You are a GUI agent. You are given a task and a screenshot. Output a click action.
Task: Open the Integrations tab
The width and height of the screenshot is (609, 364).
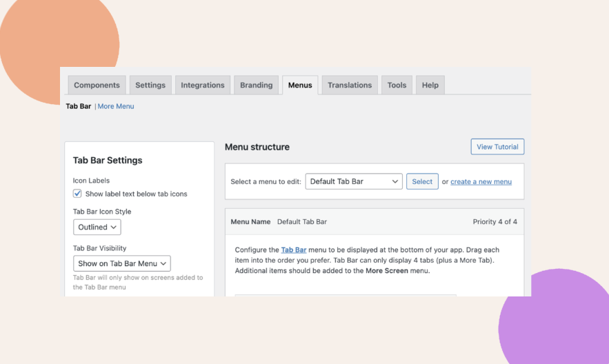pyautogui.click(x=202, y=85)
